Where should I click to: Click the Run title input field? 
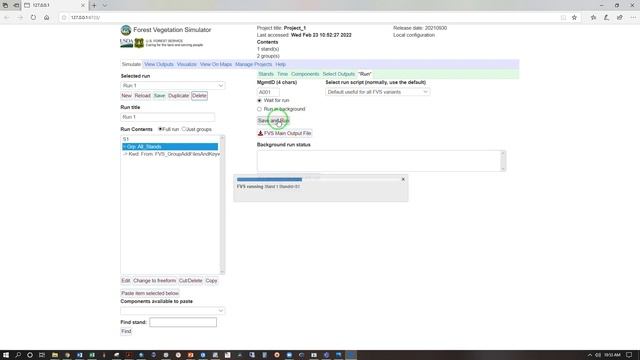click(167, 117)
